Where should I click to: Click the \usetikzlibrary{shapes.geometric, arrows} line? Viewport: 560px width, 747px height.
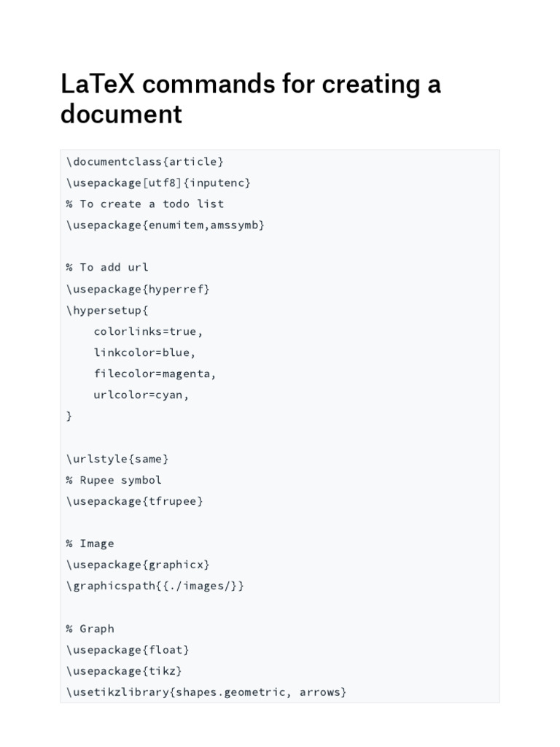(x=206, y=692)
